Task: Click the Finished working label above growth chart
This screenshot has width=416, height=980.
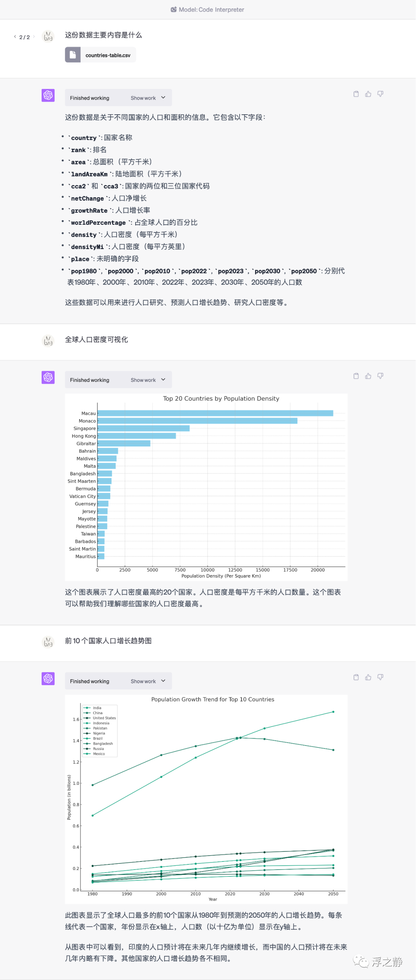Action: tap(90, 681)
